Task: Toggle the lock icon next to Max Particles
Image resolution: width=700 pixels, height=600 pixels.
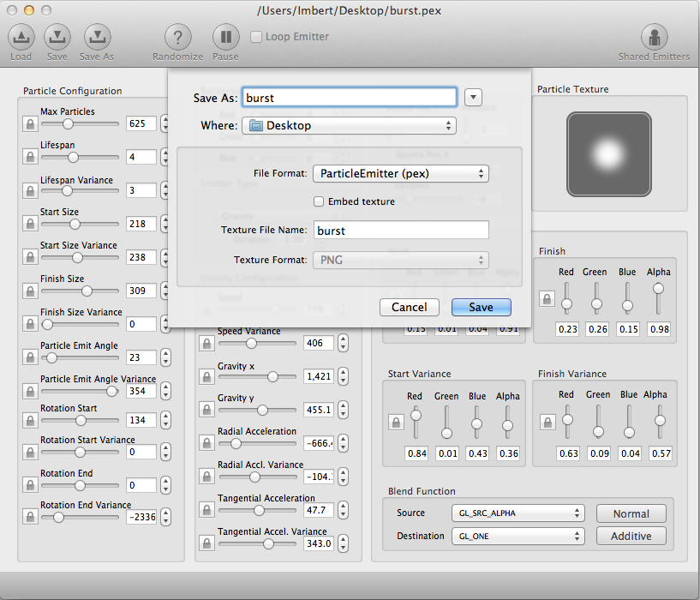Action: (30, 123)
